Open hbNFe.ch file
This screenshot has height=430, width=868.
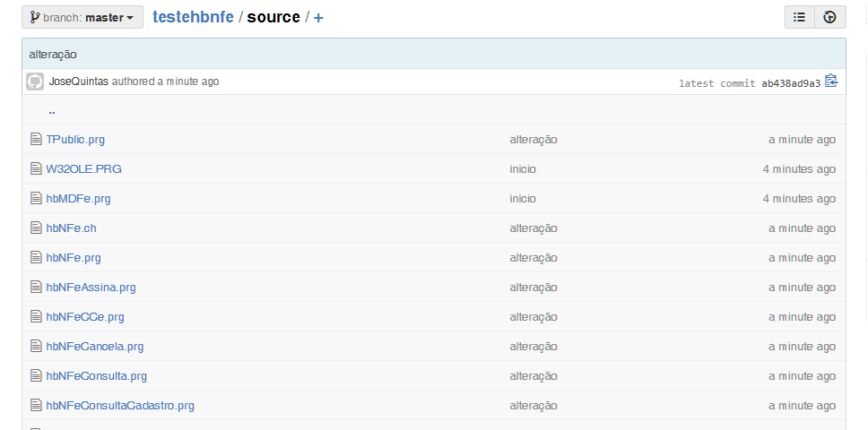coord(71,228)
